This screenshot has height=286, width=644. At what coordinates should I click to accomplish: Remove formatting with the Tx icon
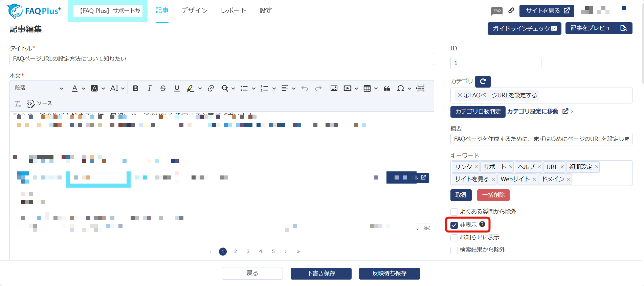pyautogui.click(x=18, y=103)
